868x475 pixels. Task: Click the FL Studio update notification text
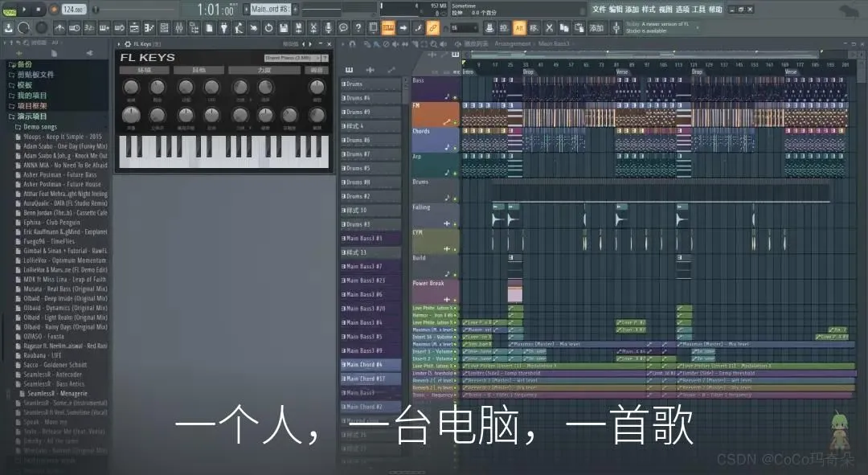point(657,27)
